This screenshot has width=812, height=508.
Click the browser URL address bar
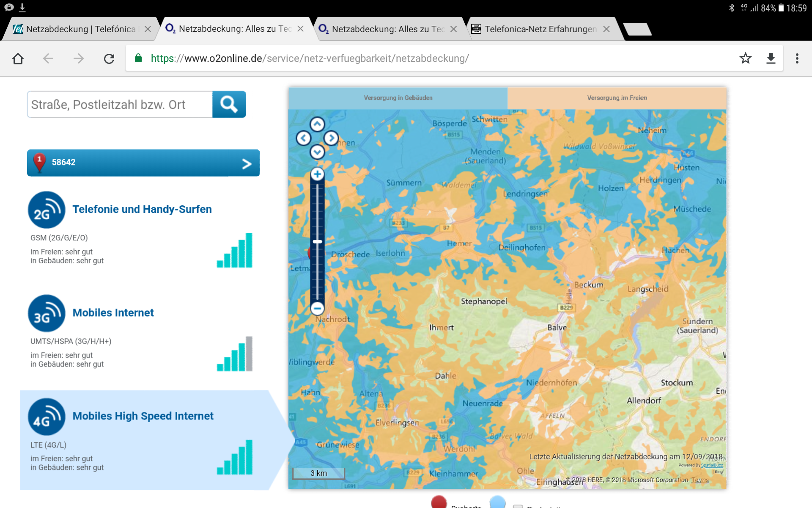pyautogui.click(x=431, y=58)
